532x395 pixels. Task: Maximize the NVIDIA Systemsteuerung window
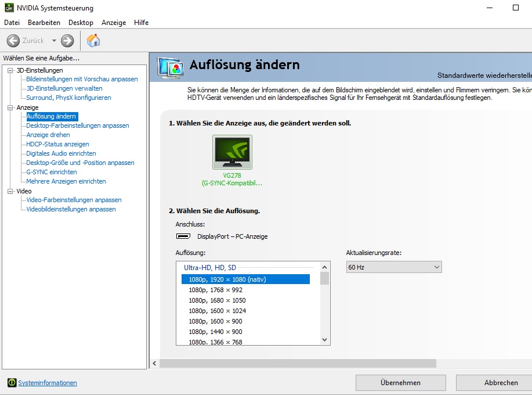pos(516,8)
